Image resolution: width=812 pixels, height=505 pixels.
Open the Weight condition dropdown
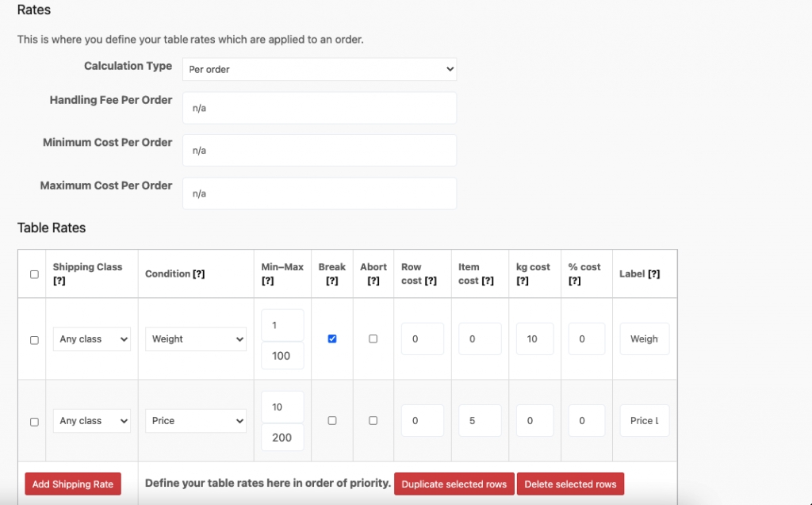196,339
